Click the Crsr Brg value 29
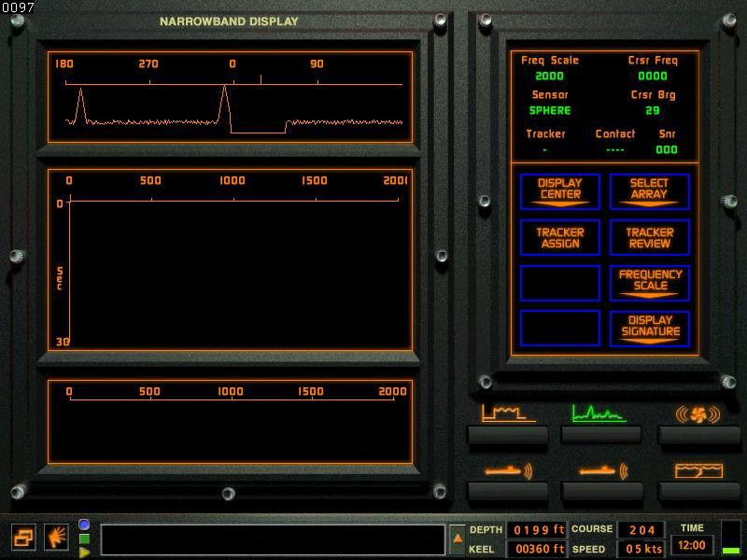747x560 pixels. 652,110
